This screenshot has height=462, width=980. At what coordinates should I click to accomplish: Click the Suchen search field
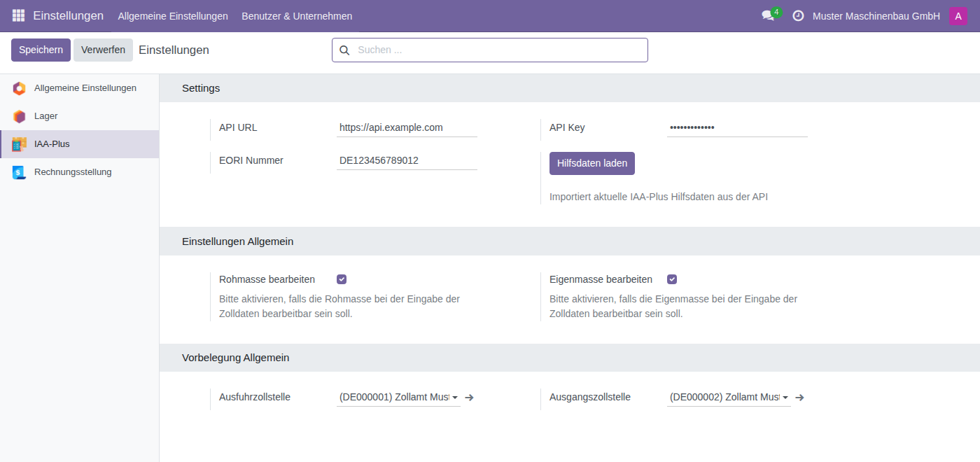pos(490,50)
